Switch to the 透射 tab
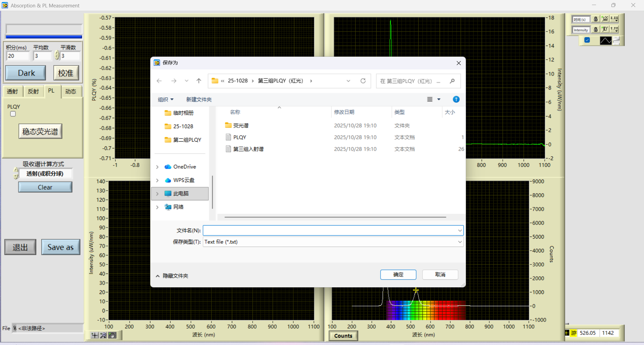This screenshot has height=345, width=644. [x=12, y=91]
